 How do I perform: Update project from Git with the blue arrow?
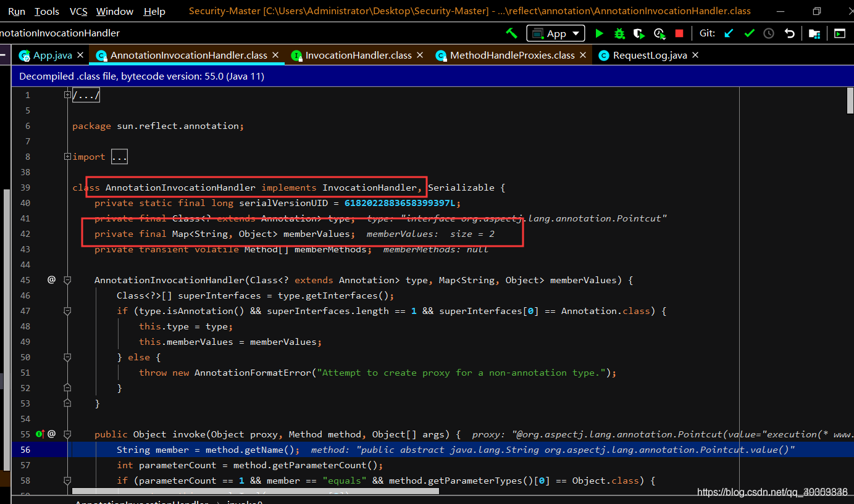729,33
